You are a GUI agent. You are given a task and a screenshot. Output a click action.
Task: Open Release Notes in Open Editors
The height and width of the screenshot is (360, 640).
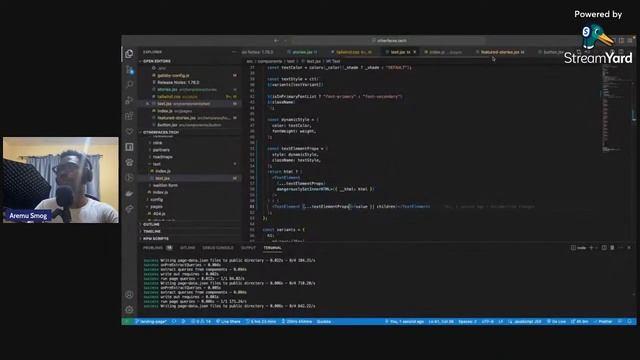coord(178,82)
